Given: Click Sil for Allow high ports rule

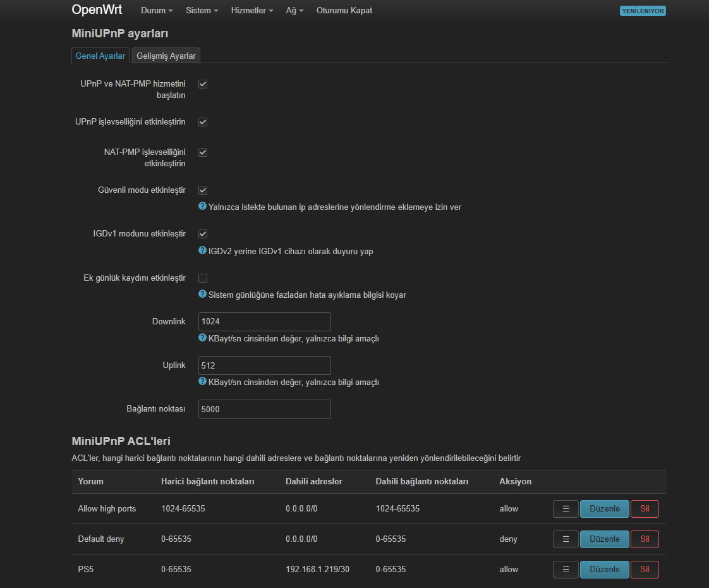Looking at the screenshot, I should coord(645,509).
